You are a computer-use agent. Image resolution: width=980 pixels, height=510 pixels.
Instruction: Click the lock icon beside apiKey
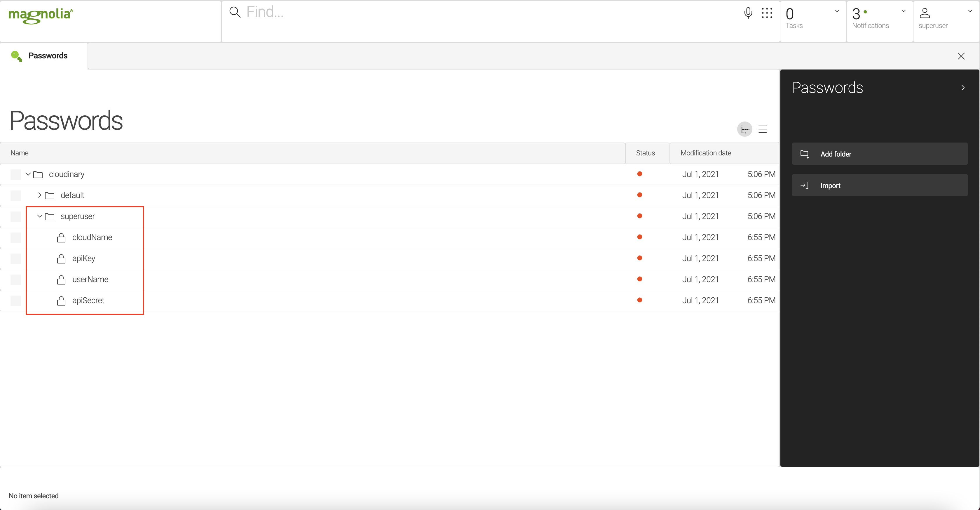pyautogui.click(x=61, y=259)
